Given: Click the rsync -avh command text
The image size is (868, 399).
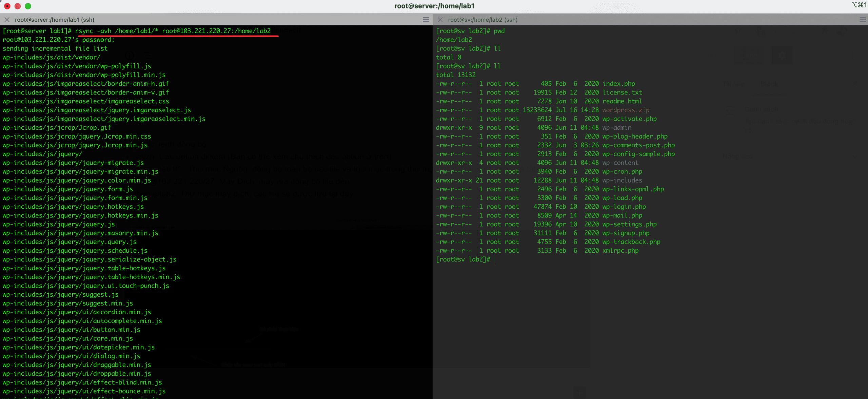Looking at the screenshot, I should tap(173, 31).
